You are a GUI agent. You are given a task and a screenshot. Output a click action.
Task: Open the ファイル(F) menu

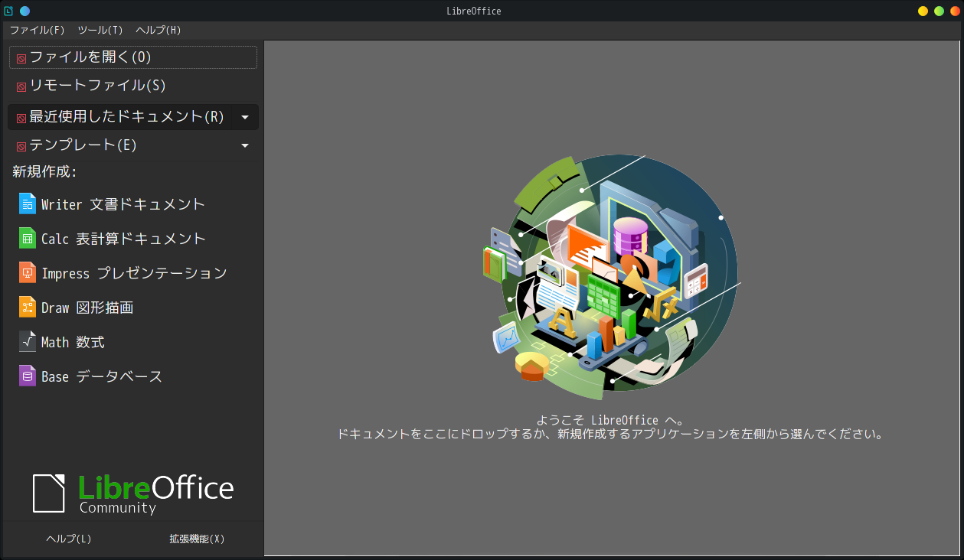tap(37, 30)
